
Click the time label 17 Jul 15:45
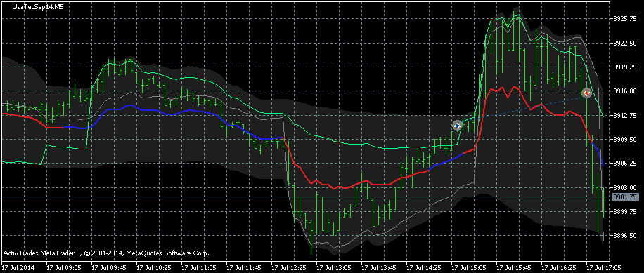tap(513, 267)
